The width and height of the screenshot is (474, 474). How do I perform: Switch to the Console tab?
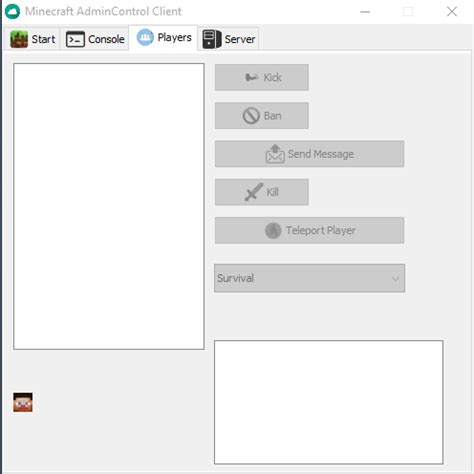pyautogui.click(x=95, y=39)
